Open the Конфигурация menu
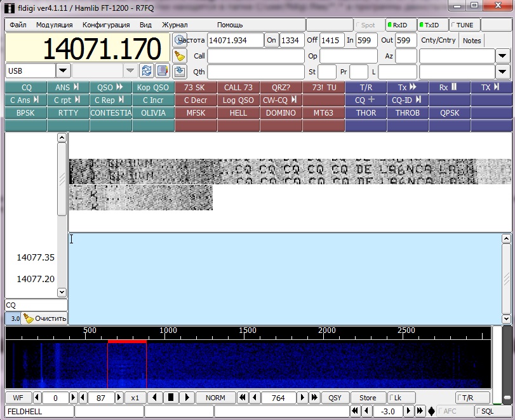 106,25
